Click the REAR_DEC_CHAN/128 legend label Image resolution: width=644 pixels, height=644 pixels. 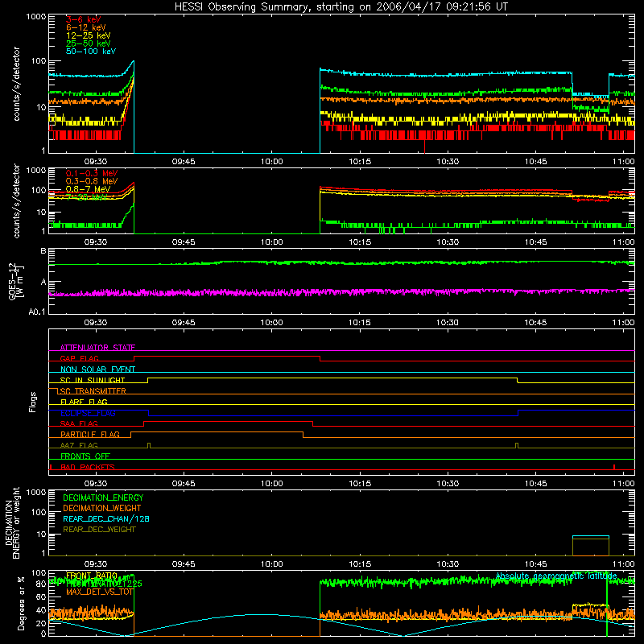click(106, 519)
